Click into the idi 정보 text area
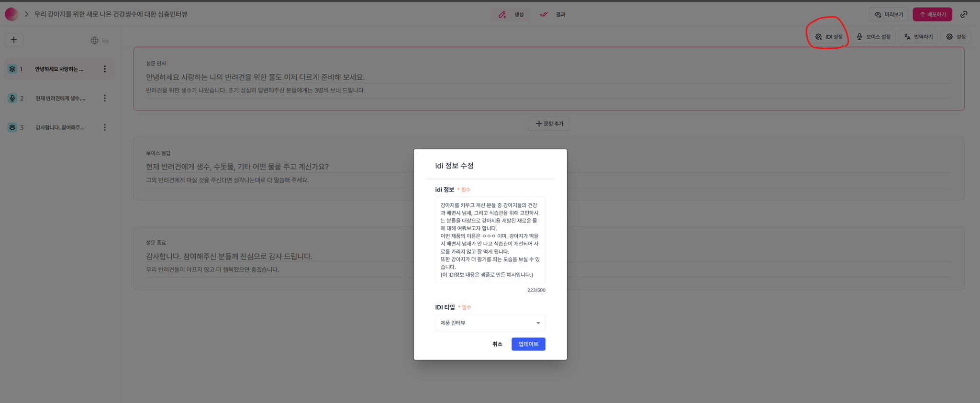Viewport: 980px width, 403px height. pos(490,240)
